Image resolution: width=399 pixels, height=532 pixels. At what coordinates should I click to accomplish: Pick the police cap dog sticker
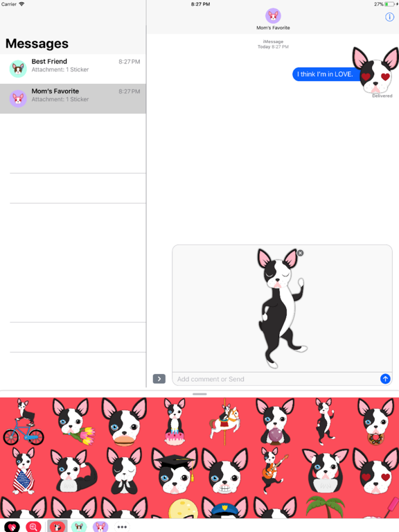(x=225, y=508)
